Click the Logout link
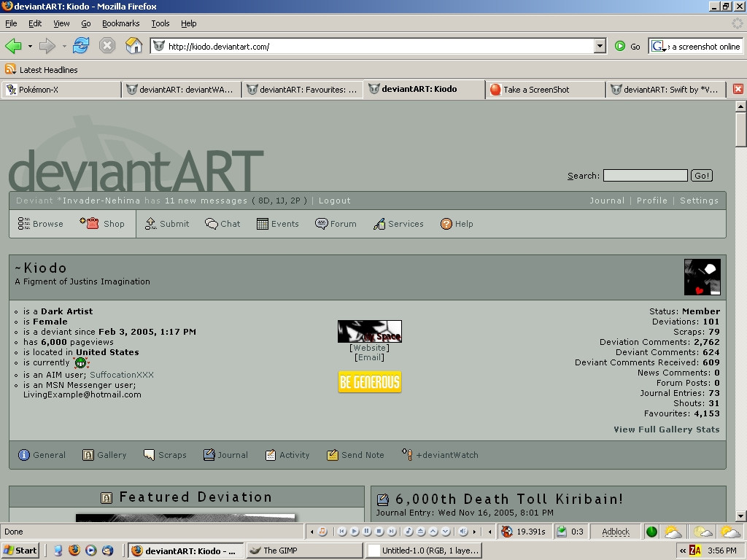This screenshot has width=747, height=560. pyautogui.click(x=334, y=201)
